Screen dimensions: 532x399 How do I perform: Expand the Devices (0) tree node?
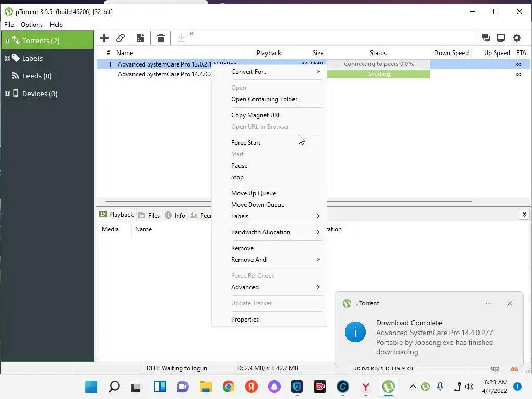click(7, 94)
